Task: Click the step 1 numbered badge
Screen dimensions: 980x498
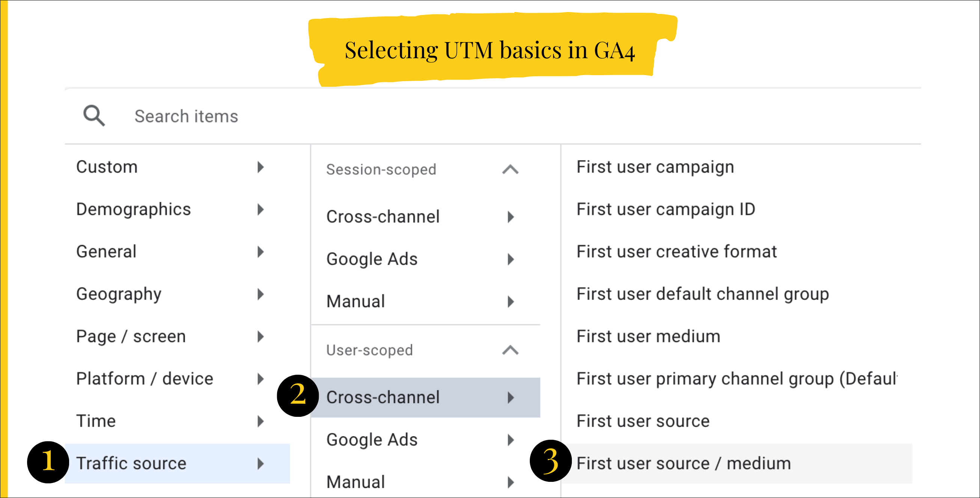Action: coord(49,463)
